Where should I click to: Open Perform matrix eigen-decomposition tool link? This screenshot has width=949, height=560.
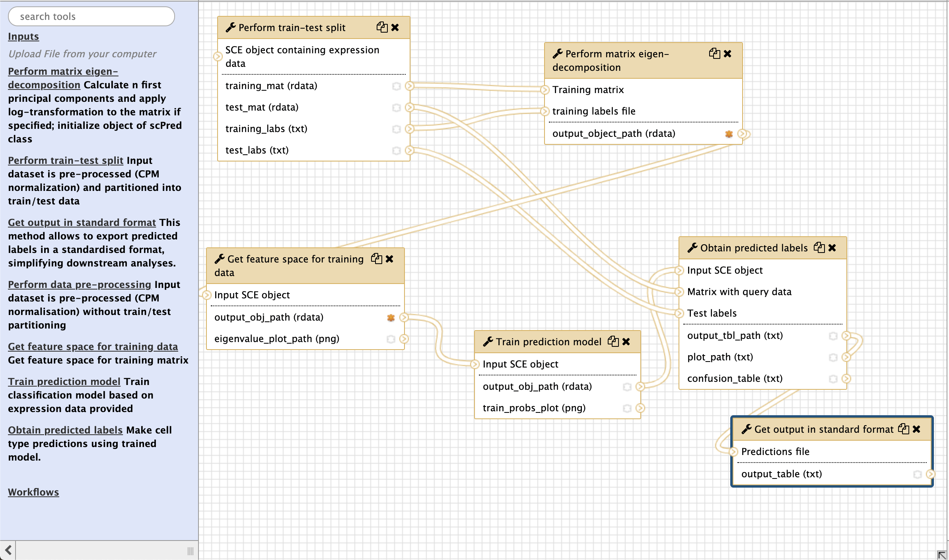[63, 78]
